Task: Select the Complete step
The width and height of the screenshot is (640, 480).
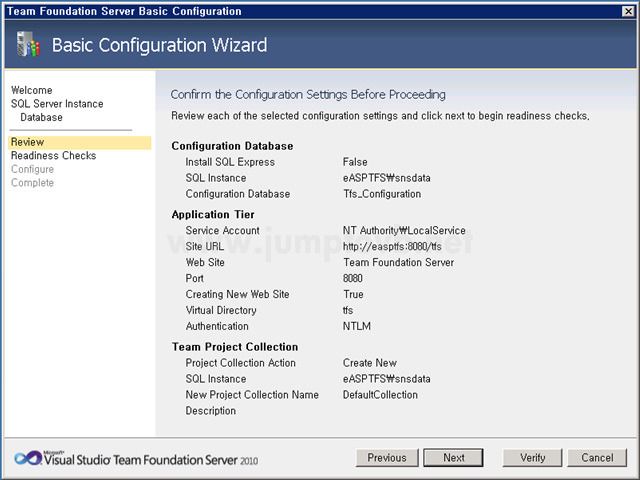Action: [x=32, y=182]
